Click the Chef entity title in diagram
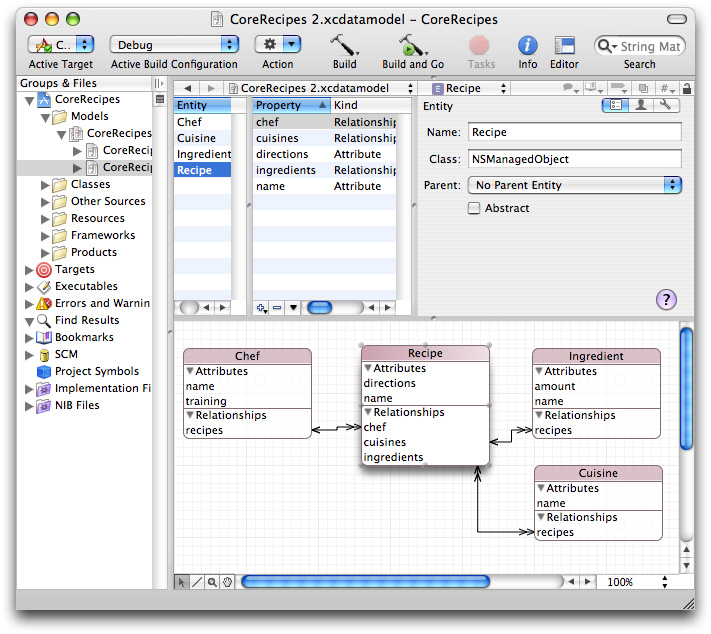 pyautogui.click(x=247, y=356)
